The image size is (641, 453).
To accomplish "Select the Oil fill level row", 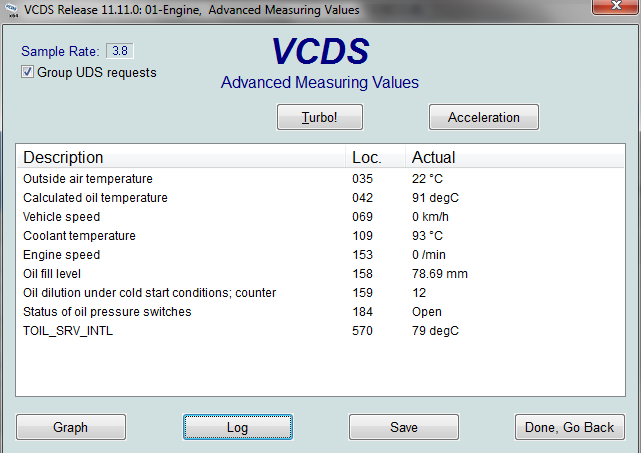I will [x=320, y=274].
